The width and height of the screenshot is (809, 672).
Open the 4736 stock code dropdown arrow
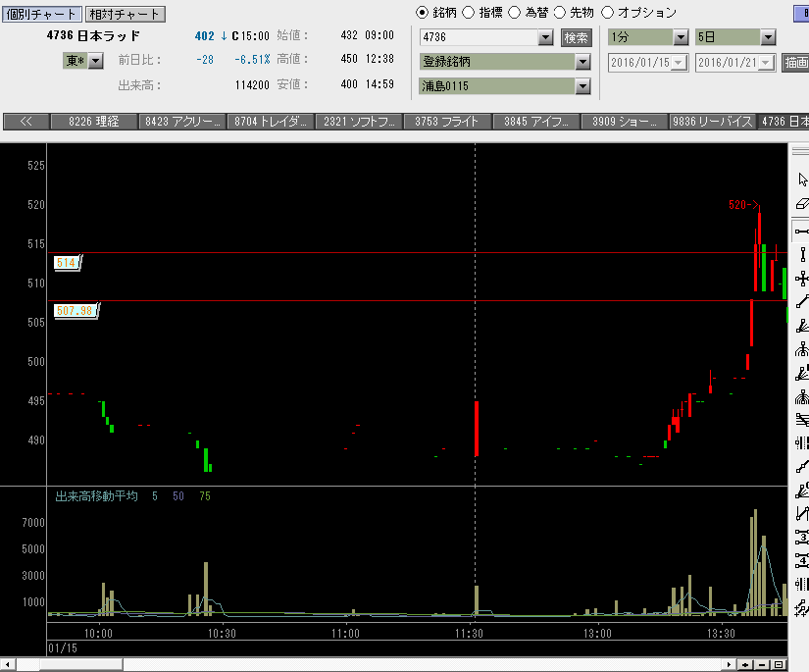(545, 37)
